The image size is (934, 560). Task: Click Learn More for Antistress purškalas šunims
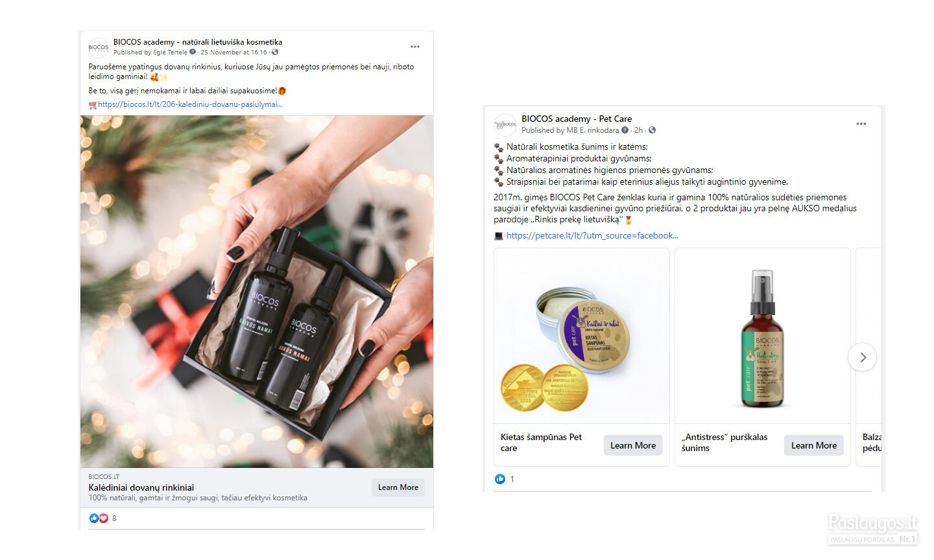[x=814, y=445]
